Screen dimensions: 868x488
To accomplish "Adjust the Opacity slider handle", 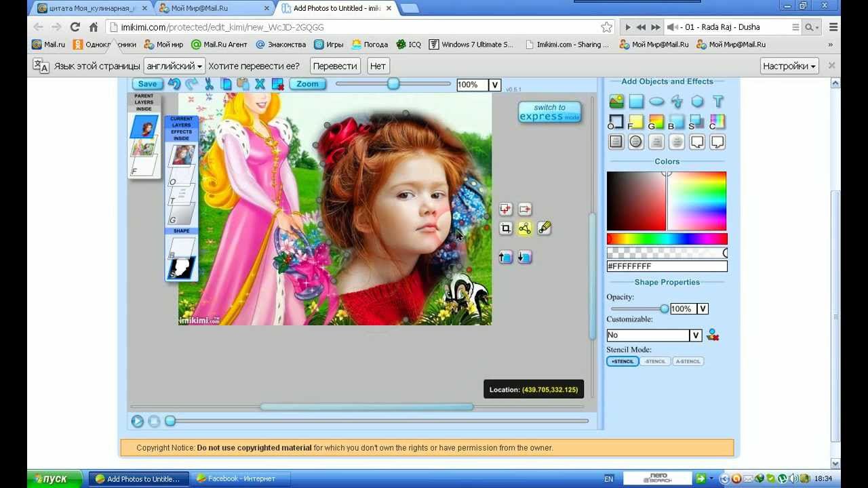I will 665,309.
